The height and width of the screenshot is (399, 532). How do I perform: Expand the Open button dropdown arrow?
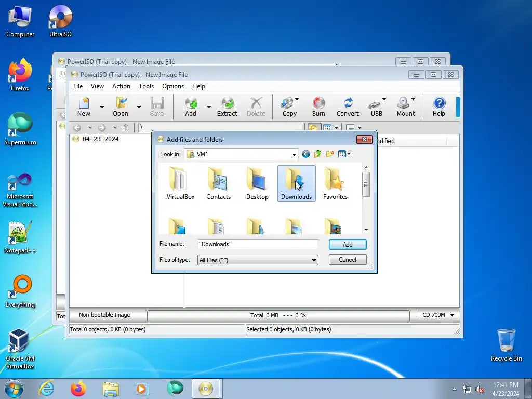click(139, 107)
